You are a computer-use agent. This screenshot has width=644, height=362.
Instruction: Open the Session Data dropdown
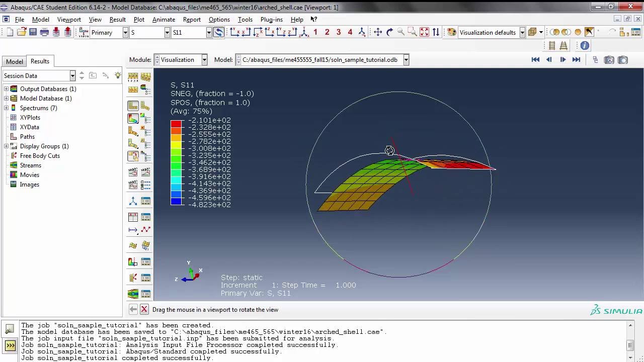tap(72, 75)
